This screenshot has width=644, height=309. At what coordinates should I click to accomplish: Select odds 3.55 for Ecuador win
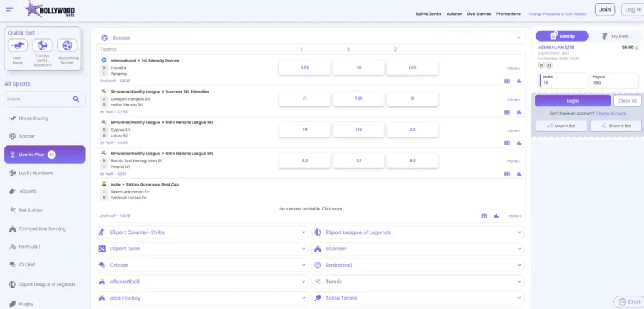(x=304, y=68)
